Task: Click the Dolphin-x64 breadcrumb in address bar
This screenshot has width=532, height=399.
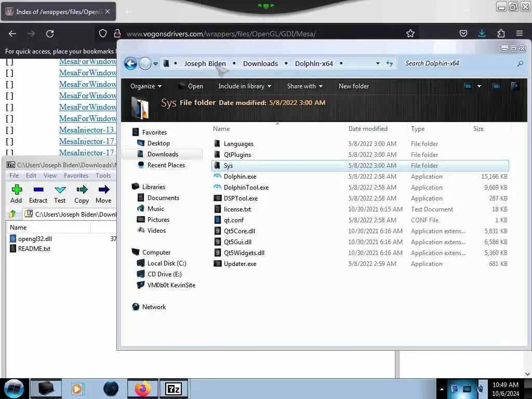Action: point(314,63)
